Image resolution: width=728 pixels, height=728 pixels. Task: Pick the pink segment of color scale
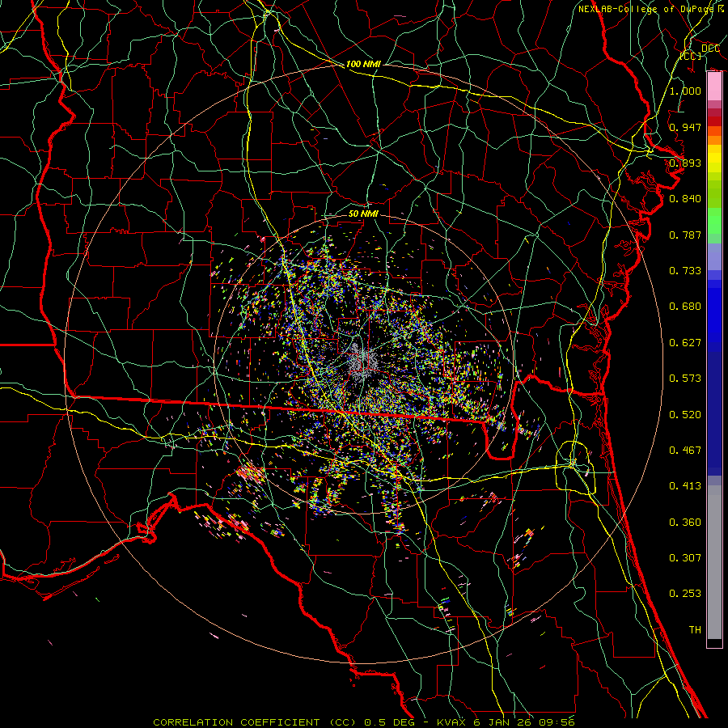[x=714, y=87]
